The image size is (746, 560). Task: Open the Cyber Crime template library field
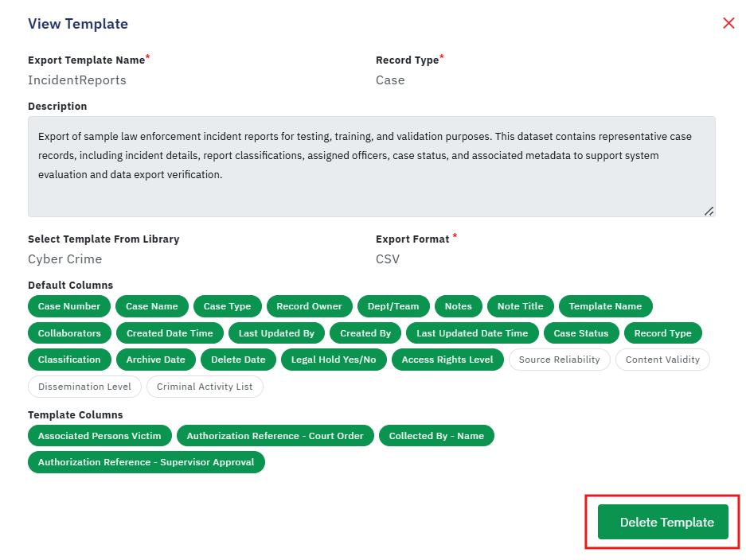[65, 259]
